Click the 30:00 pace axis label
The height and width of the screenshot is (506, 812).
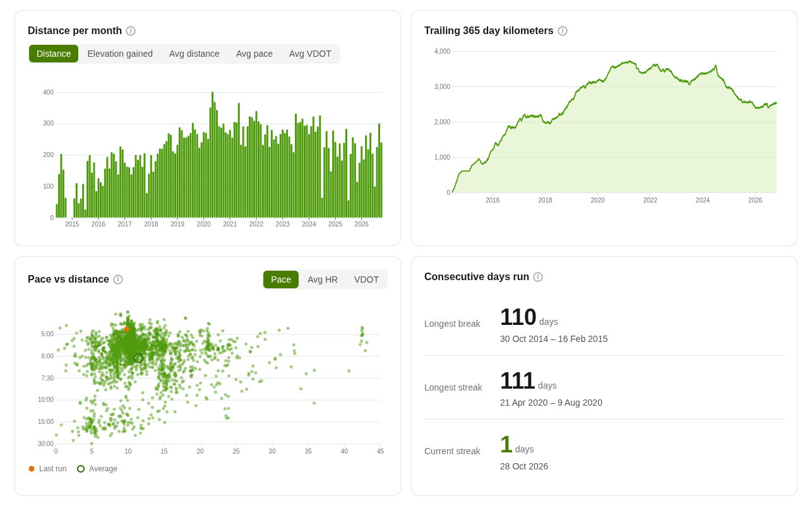coord(45,444)
